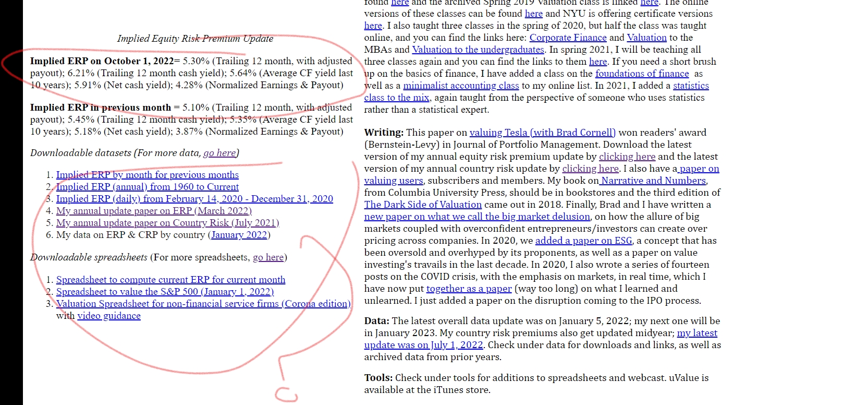Open Implied ERP by month for previous months
The image size is (868, 405).
(x=148, y=175)
